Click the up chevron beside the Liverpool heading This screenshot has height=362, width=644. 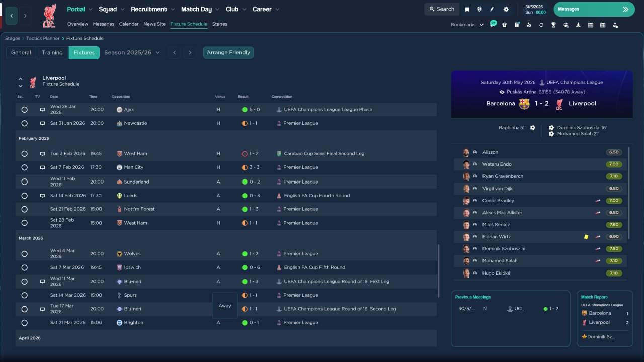[21, 79]
